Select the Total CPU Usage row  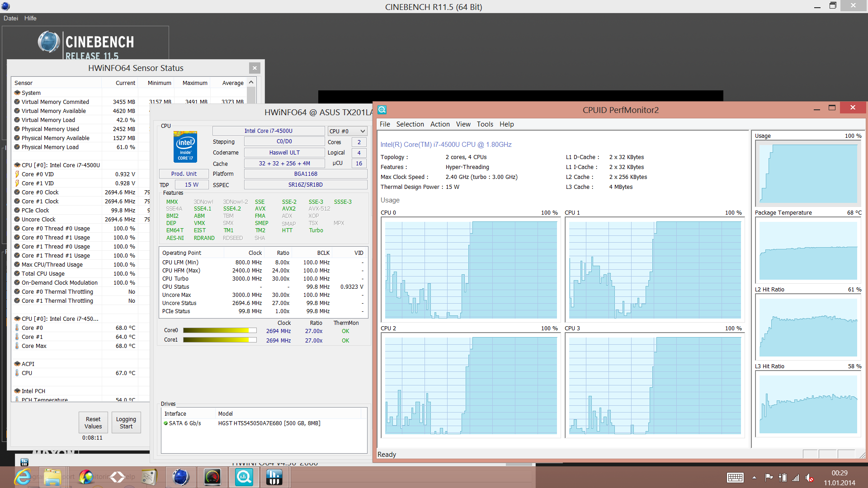tap(80, 274)
